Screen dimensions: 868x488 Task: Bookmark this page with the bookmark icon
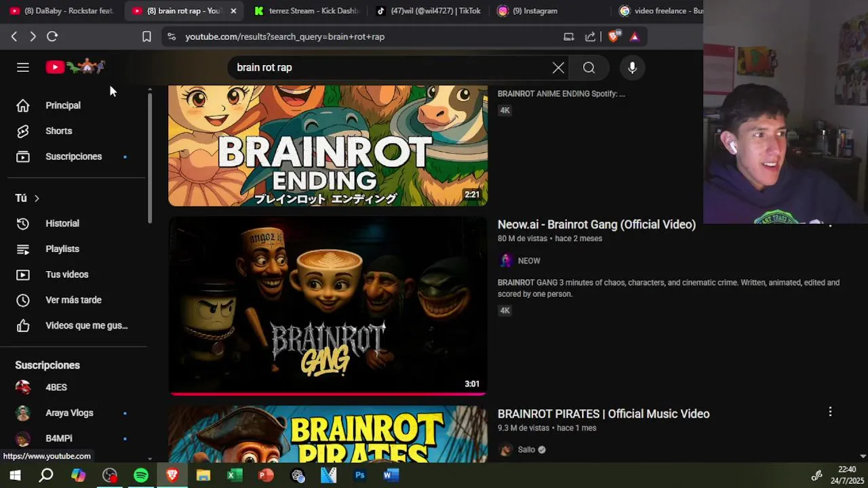[x=146, y=37]
